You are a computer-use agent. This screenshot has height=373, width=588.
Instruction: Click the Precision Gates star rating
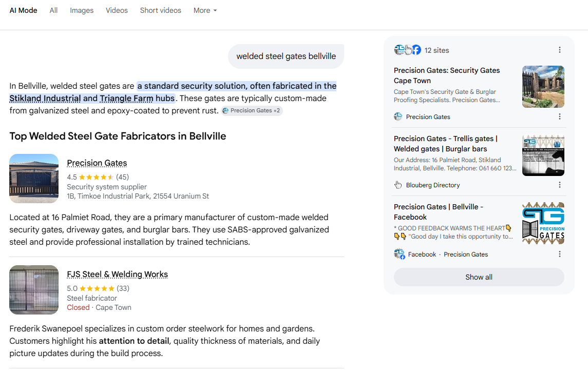tap(96, 177)
